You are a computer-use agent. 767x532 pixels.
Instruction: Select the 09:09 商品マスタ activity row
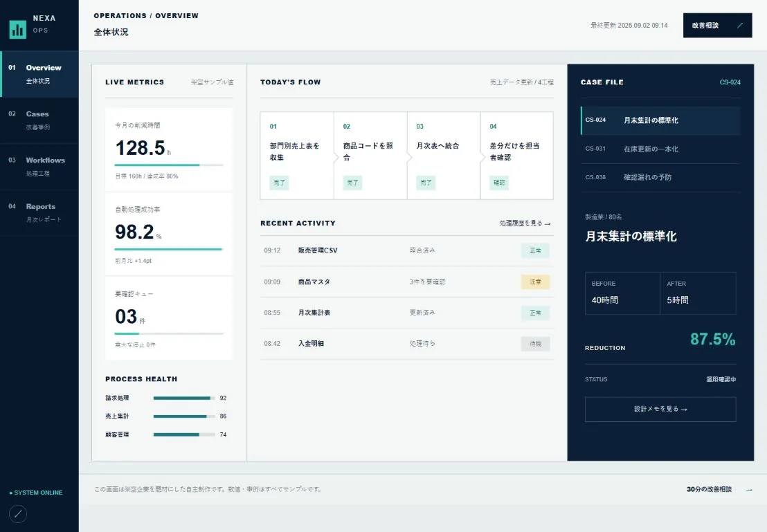point(407,282)
